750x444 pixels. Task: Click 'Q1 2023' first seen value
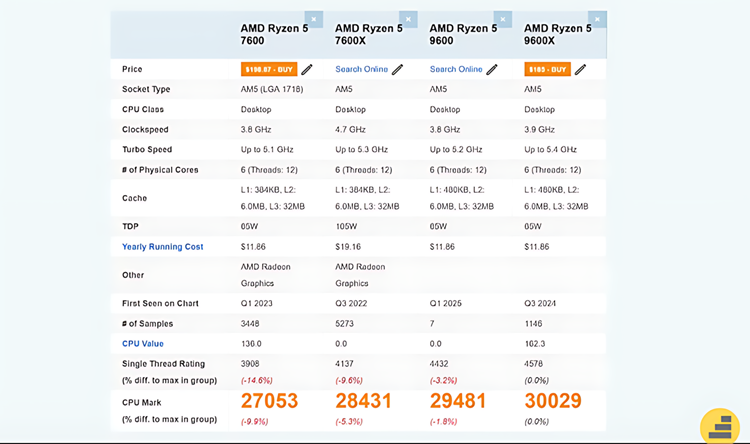tap(256, 303)
